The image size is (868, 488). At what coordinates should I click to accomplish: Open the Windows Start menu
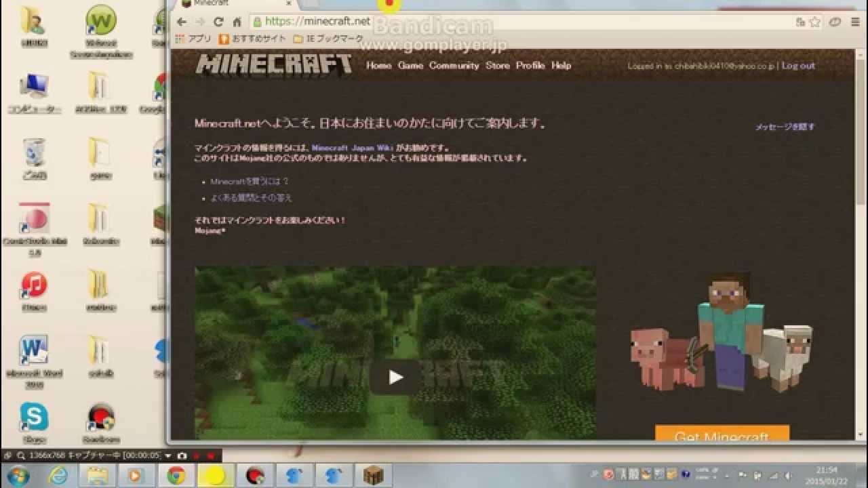tap(18, 476)
